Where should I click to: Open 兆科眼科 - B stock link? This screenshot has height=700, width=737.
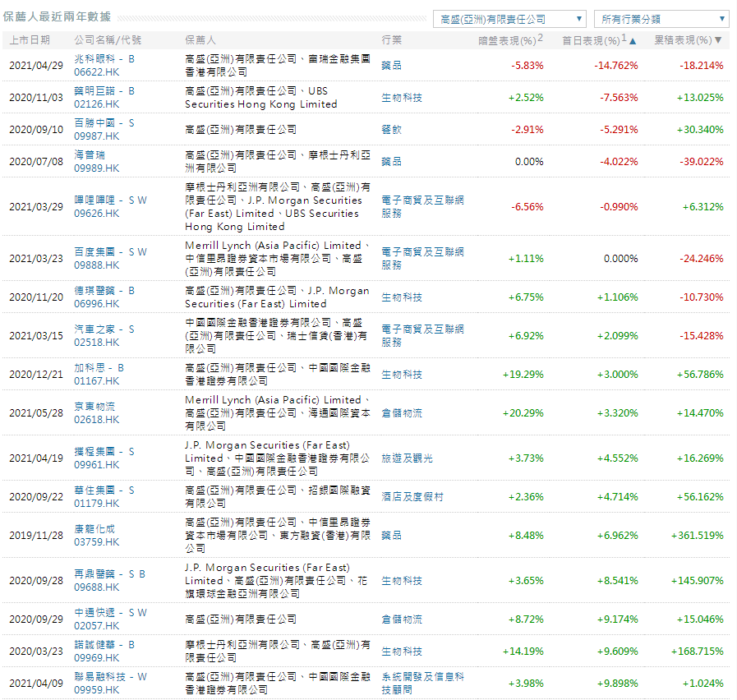[x=104, y=59]
